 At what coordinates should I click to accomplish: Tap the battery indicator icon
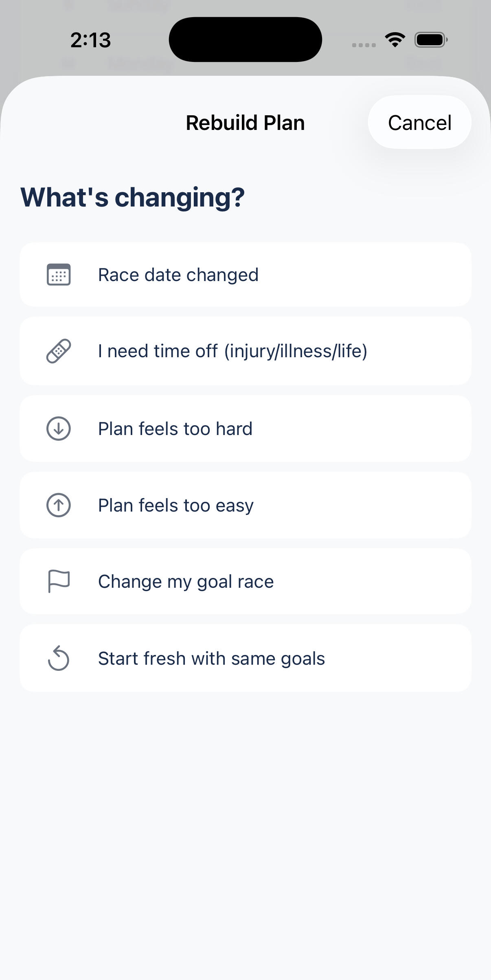click(431, 40)
